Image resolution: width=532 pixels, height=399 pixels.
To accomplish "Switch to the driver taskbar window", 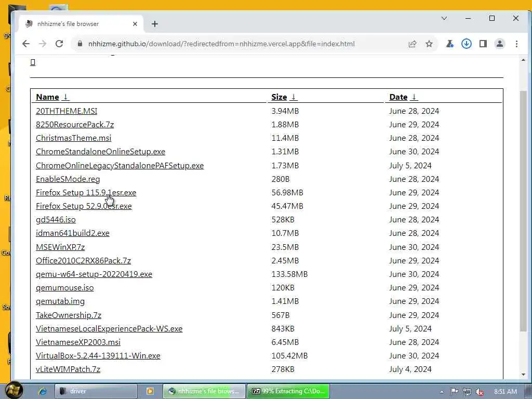I will tap(96, 391).
